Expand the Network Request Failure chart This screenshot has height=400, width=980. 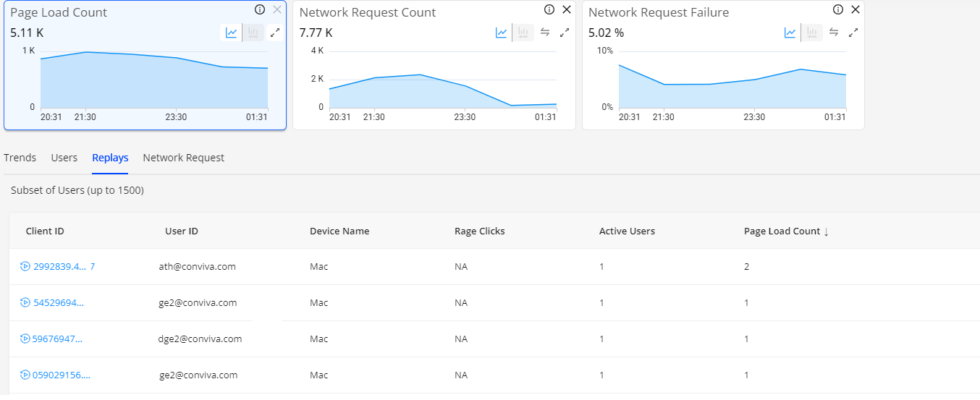pos(853,33)
